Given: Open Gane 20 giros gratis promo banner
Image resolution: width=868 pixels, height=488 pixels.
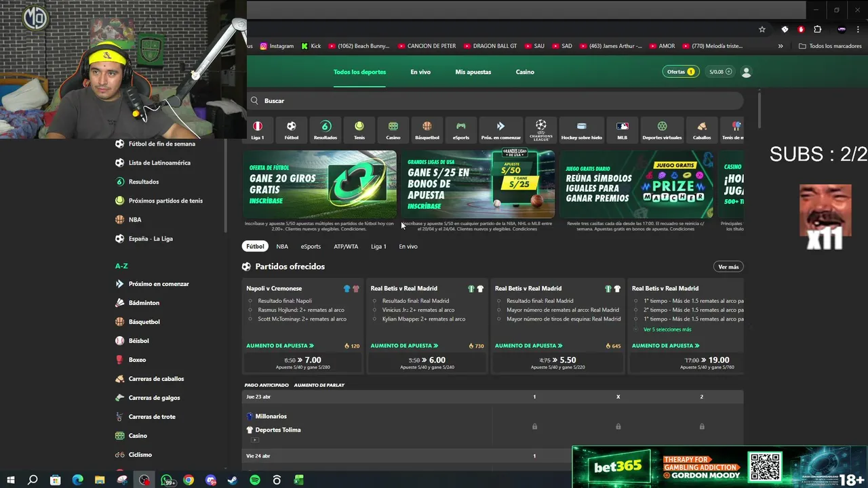Looking at the screenshot, I should (x=319, y=184).
